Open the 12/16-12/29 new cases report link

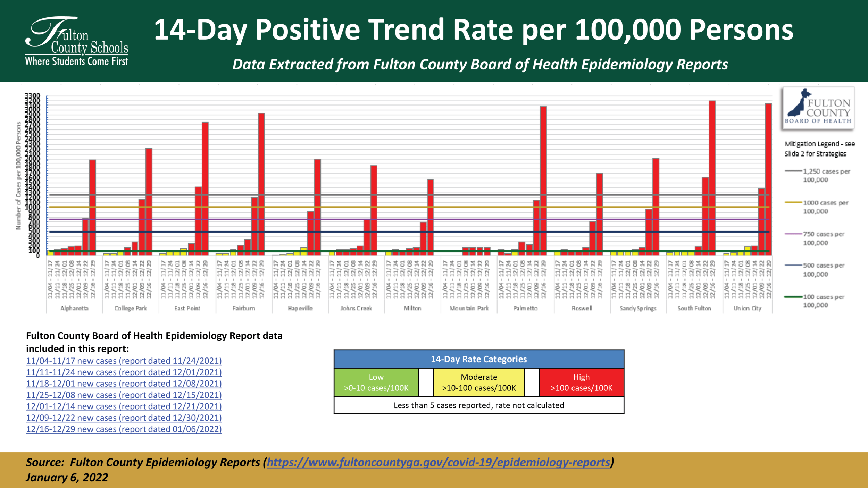point(124,429)
